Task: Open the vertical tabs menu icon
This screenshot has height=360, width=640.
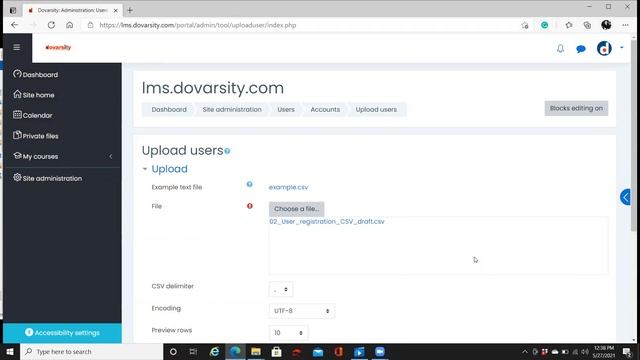Action: click(13, 10)
